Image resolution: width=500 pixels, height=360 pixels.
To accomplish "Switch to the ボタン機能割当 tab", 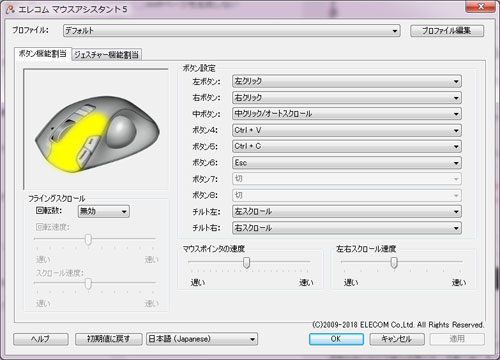I will 43,54.
